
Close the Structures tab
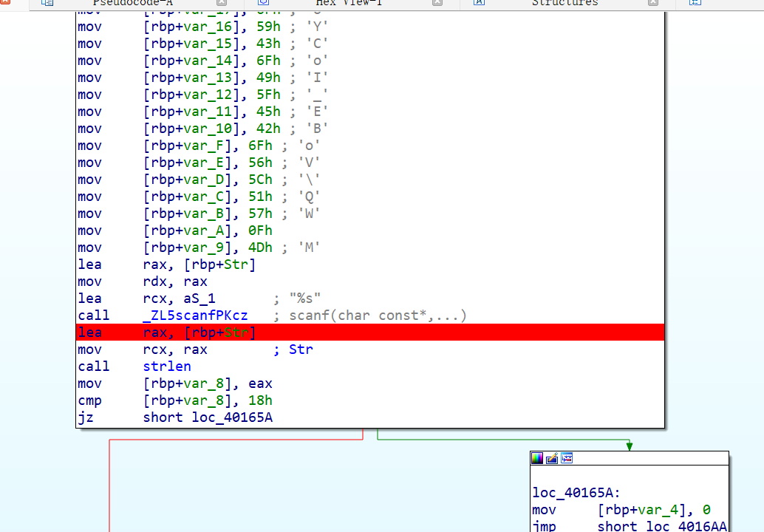pos(652,3)
